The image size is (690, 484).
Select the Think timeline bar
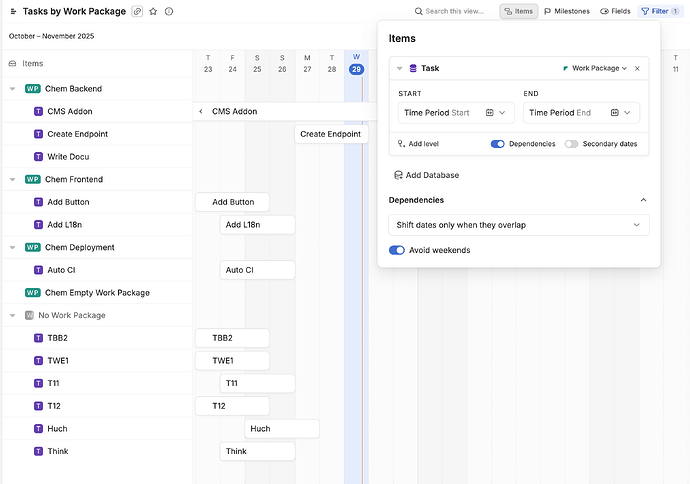[x=257, y=451]
